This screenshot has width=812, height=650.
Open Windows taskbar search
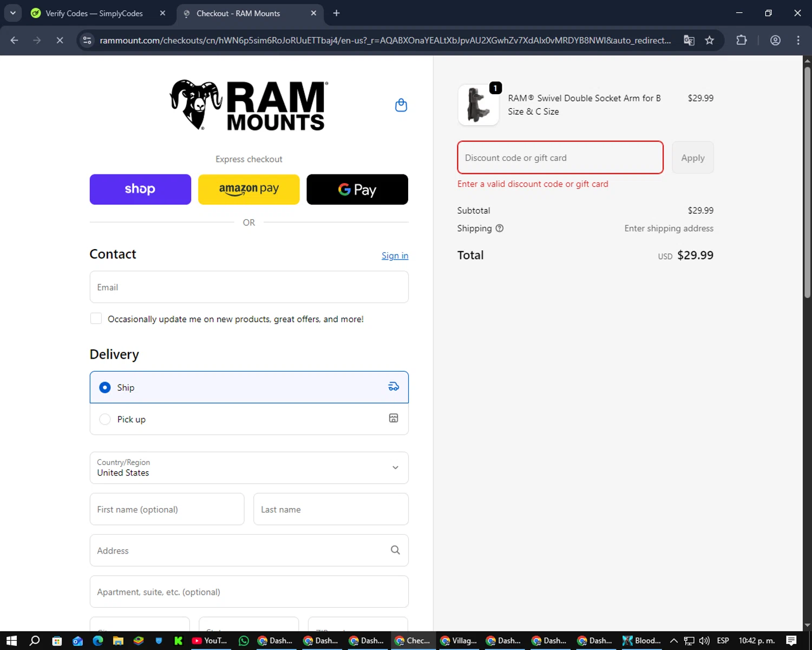pos(35,641)
